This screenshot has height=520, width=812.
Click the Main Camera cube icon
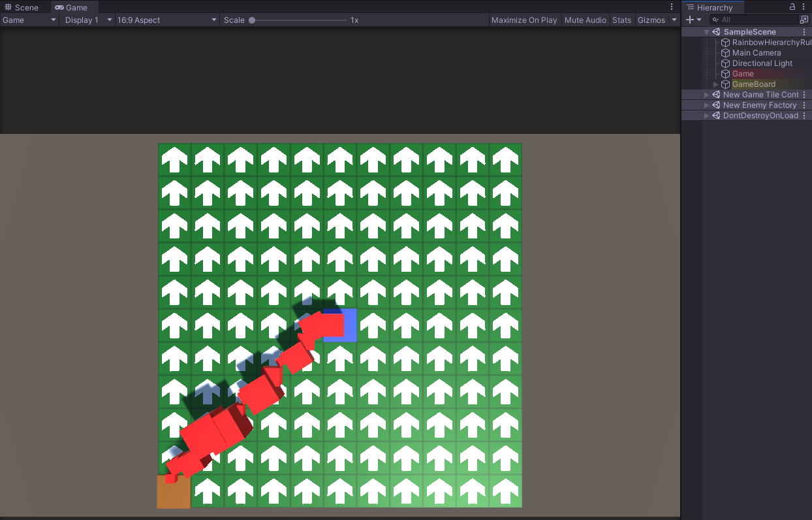pyautogui.click(x=725, y=53)
